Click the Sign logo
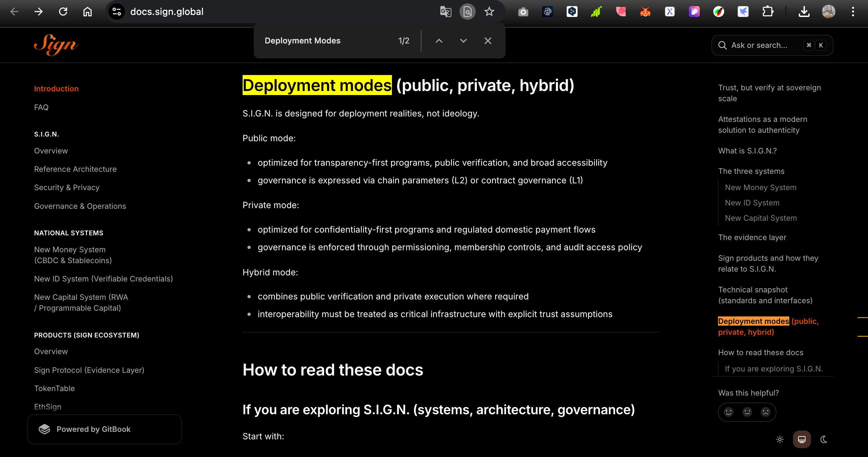This screenshot has height=457, width=868. (56, 45)
